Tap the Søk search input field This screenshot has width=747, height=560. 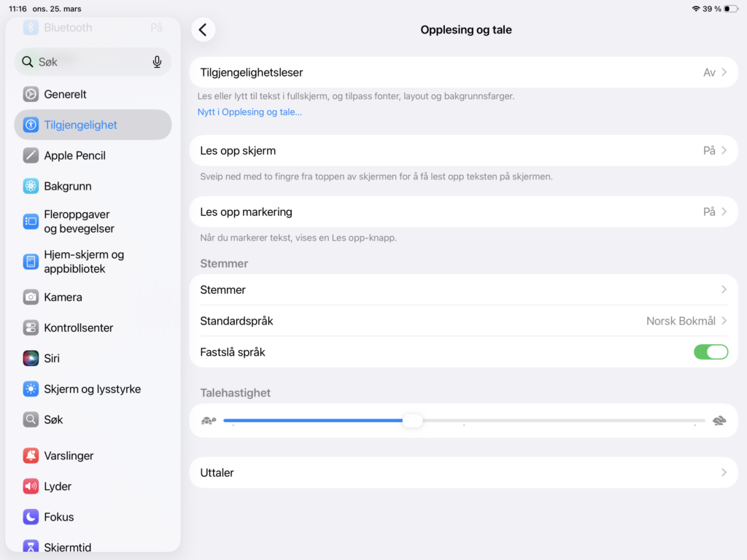coord(93,62)
